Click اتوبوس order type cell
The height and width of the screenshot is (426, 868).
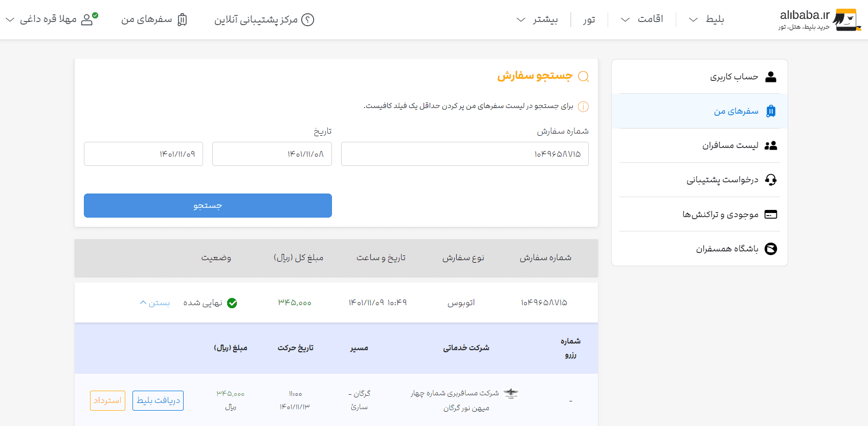coord(461,303)
